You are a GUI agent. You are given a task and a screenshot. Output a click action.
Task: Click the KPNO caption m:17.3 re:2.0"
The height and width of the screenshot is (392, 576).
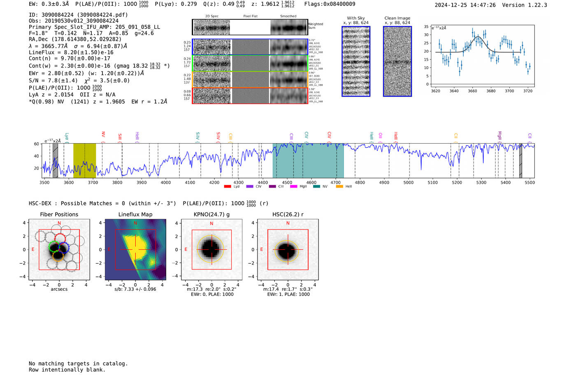click(211, 289)
